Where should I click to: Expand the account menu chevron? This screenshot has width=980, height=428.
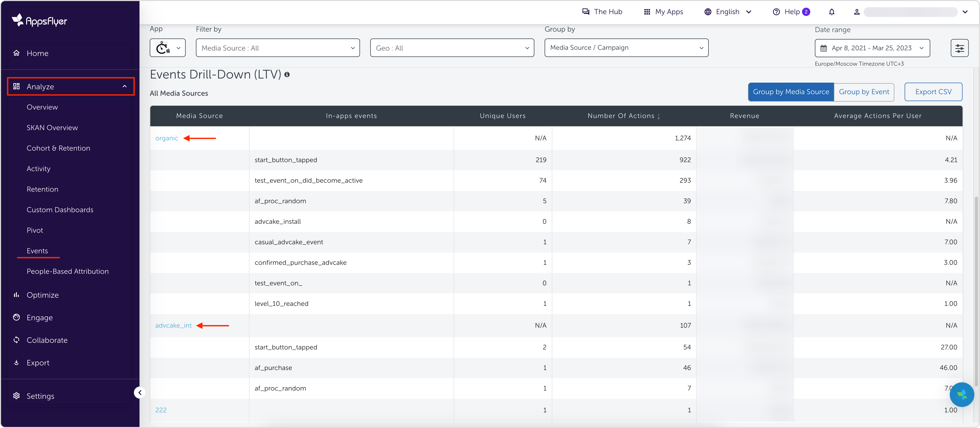tap(965, 12)
